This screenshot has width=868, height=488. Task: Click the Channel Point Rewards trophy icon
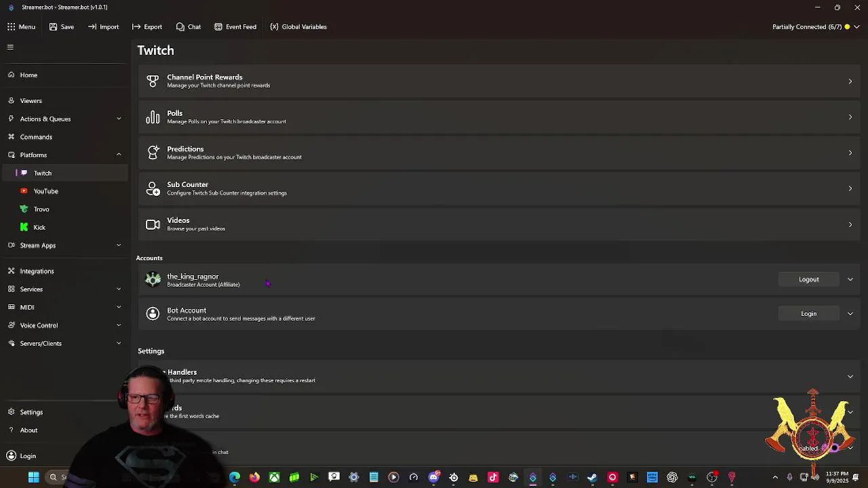(x=153, y=81)
